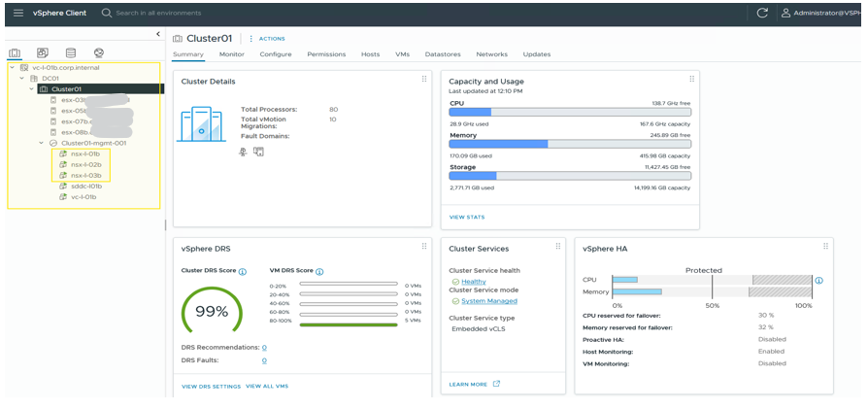Click first icon under Fault Domains
Screen dimensions: 868x409
pyautogui.click(x=243, y=152)
